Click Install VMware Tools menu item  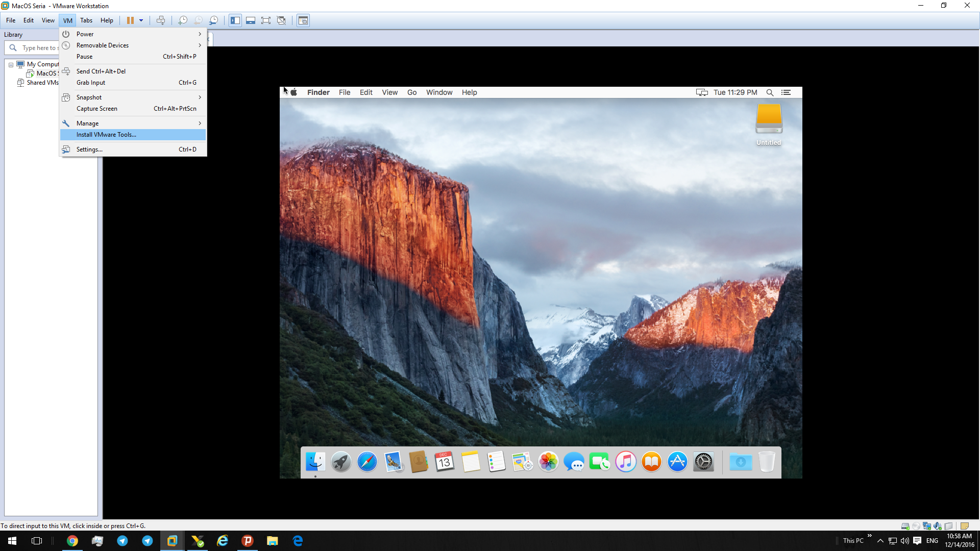(133, 135)
